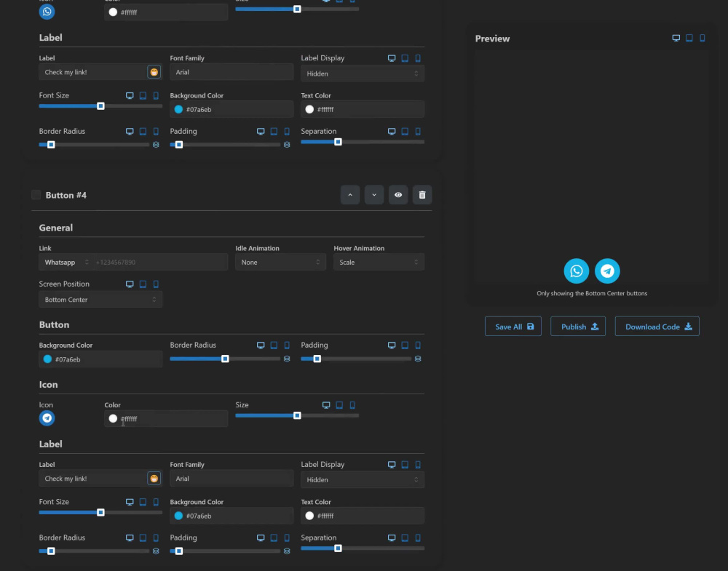Open emoji picker in label field above Button #4
This screenshot has width=728, height=571.
[154, 72]
